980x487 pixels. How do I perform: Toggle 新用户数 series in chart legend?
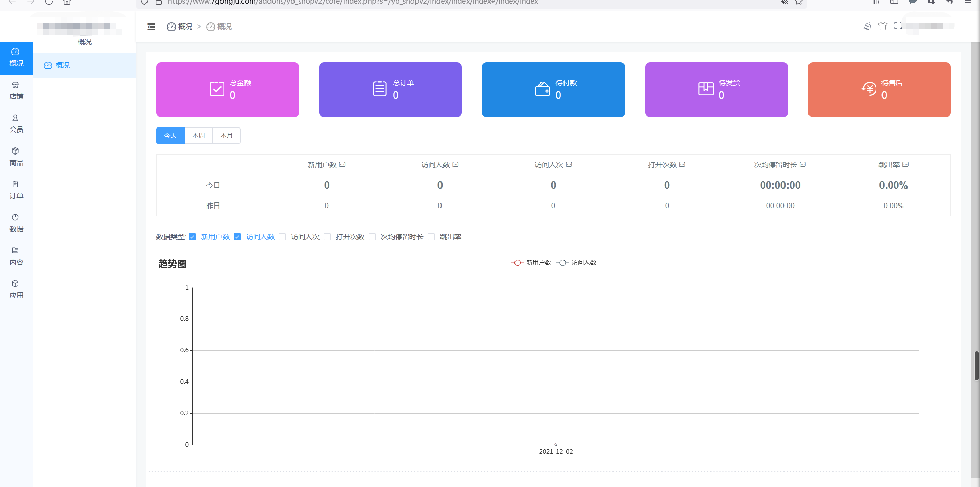click(531, 263)
